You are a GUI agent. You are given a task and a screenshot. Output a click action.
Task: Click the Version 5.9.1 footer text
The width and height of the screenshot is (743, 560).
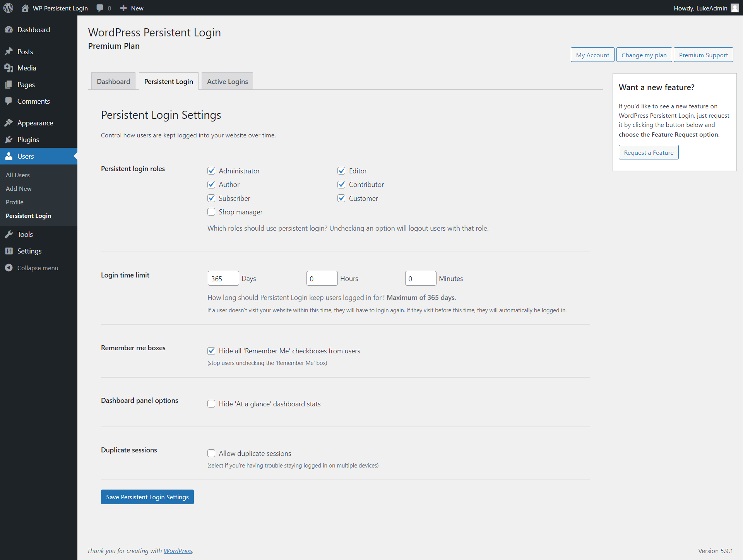click(x=716, y=551)
